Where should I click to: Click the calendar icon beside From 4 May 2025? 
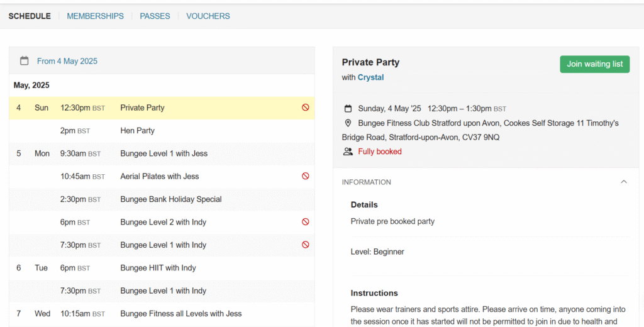click(25, 61)
